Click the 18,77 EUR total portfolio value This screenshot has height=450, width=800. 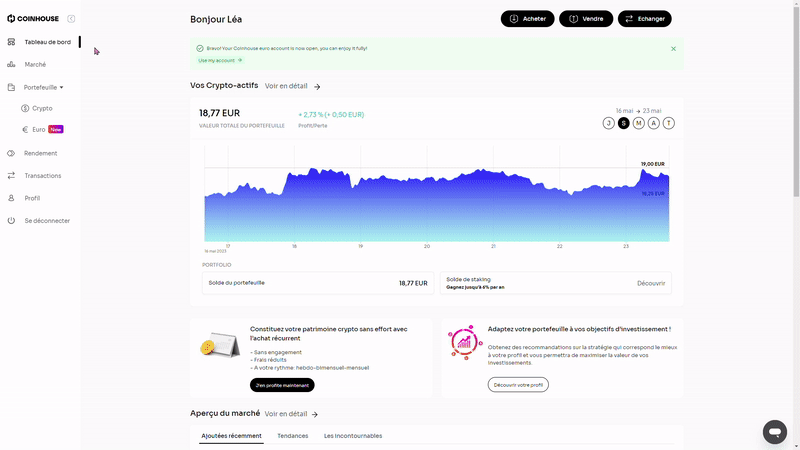click(x=219, y=113)
